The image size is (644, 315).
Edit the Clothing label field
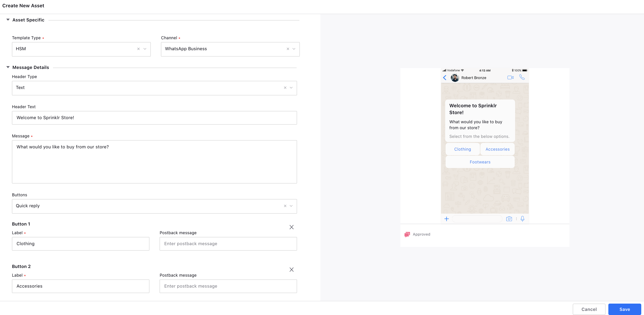click(81, 244)
